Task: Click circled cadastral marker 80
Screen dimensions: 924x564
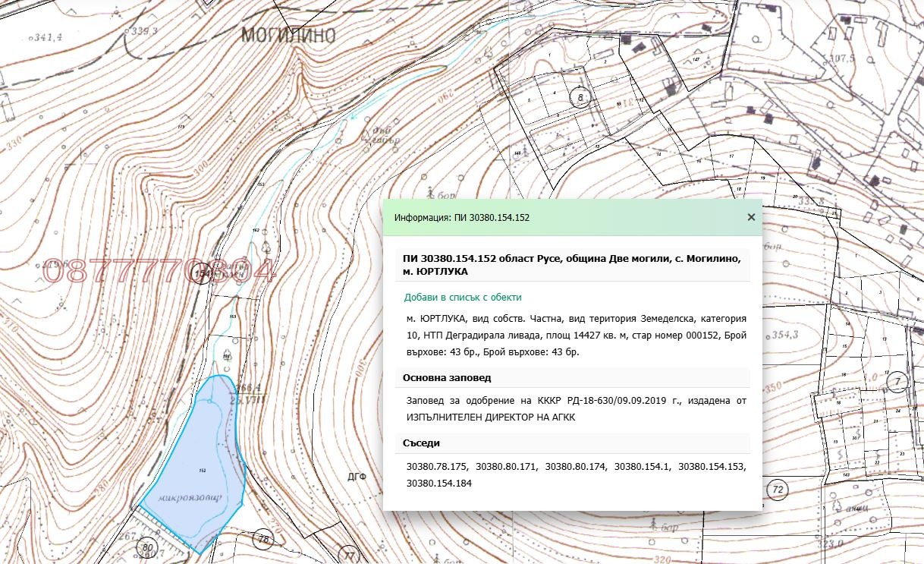Action: coord(147,547)
